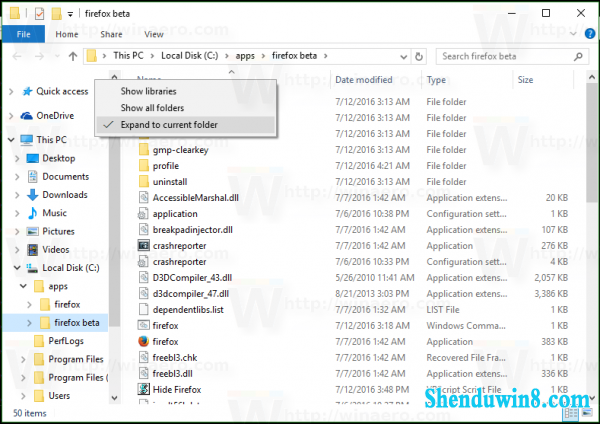Click the Back navigation arrow
This screenshot has height=424, width=600.
coord(17,56)
